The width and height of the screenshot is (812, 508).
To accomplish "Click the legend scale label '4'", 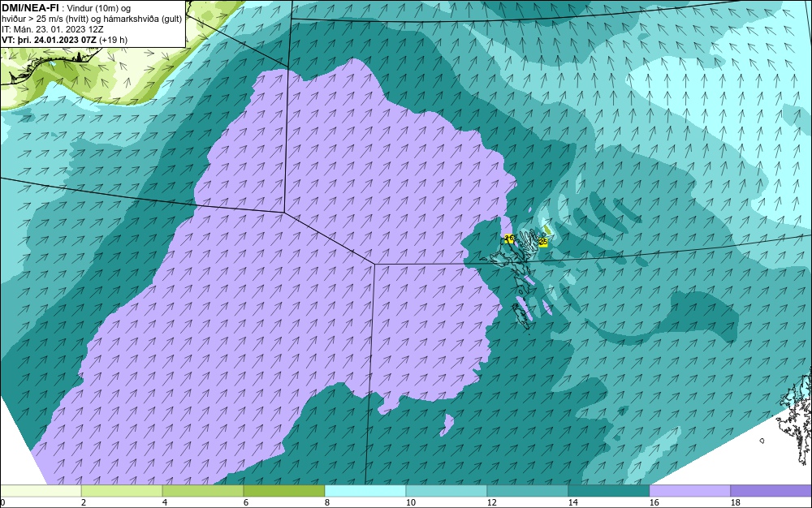I will pyautogui.click(x=165, y=502).
